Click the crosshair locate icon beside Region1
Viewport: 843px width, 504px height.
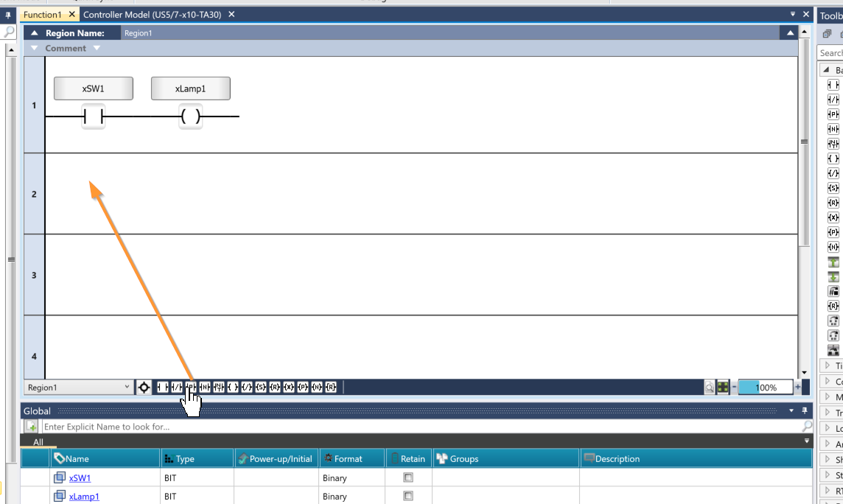(x=144, y=388)
